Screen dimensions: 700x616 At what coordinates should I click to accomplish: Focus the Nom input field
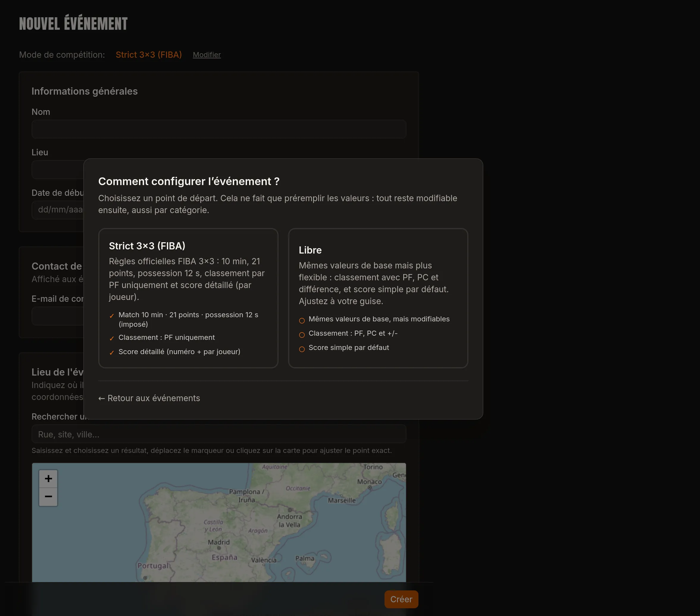tap(219, 129)
